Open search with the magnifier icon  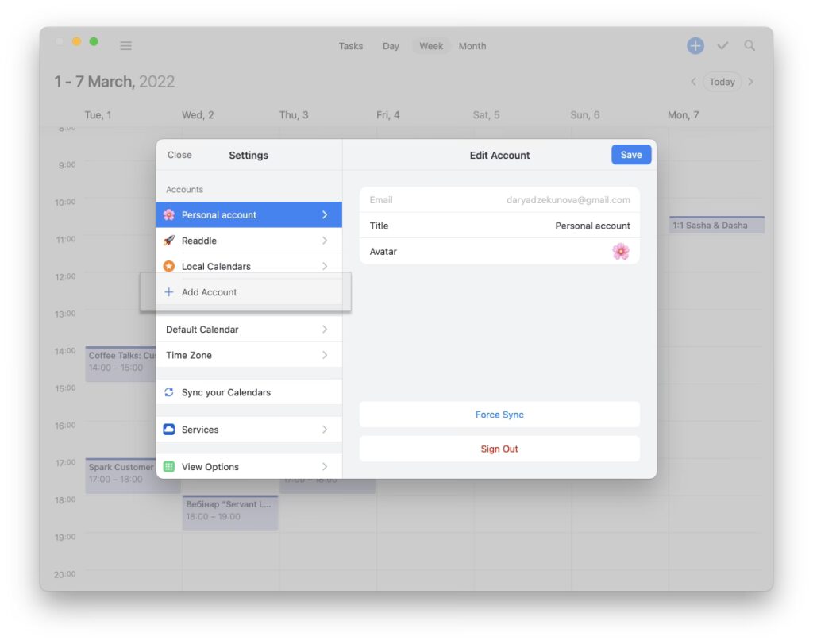749,46
